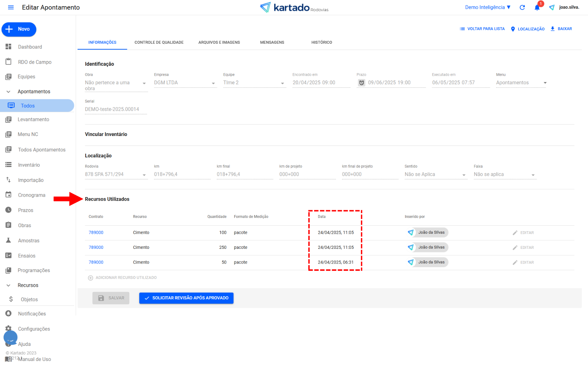
Task: Switch to Controle de Qualidade tab
Action: tap(159, 42)
